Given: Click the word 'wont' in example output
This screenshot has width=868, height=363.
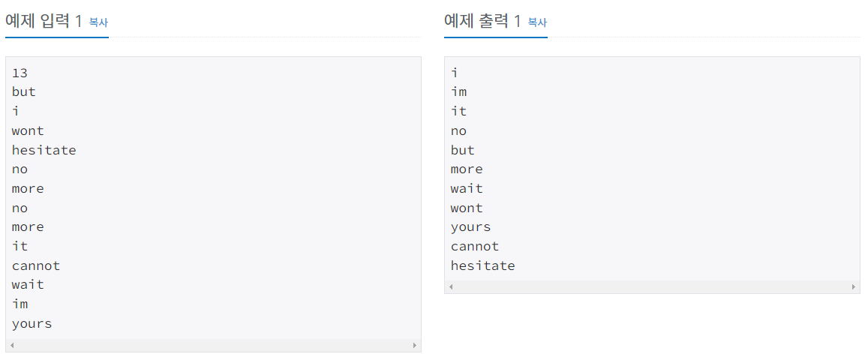Looking at the screenshot, I should [467, 208].
